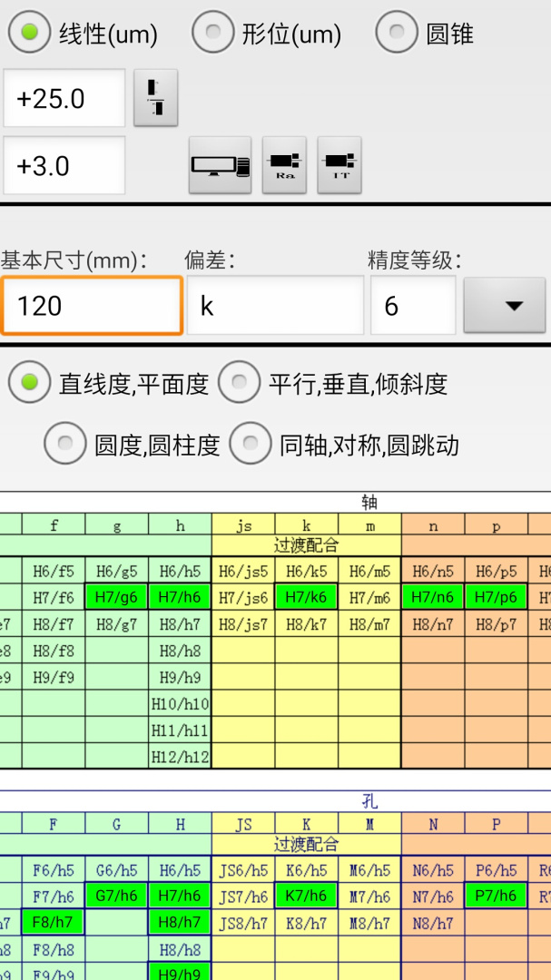Select the 形位(um) radio option
This screenshot has height=980, width=551.
point(213,34)
